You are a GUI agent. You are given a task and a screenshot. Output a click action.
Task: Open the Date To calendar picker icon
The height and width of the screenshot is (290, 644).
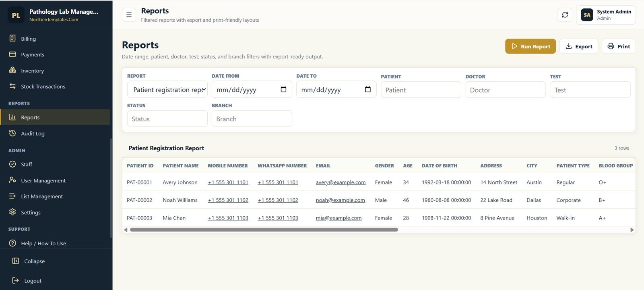coord(368,89)
